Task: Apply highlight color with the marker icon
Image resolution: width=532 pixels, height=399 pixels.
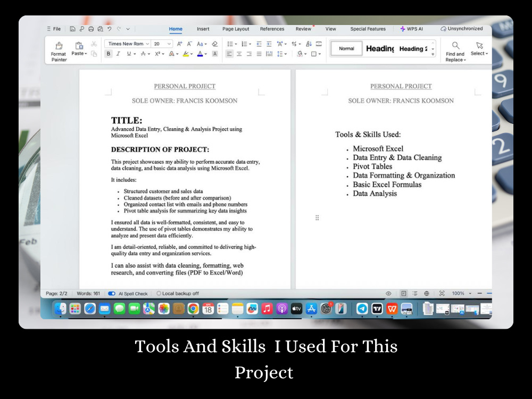Action: pyautogui.click(x=186, y=54)
